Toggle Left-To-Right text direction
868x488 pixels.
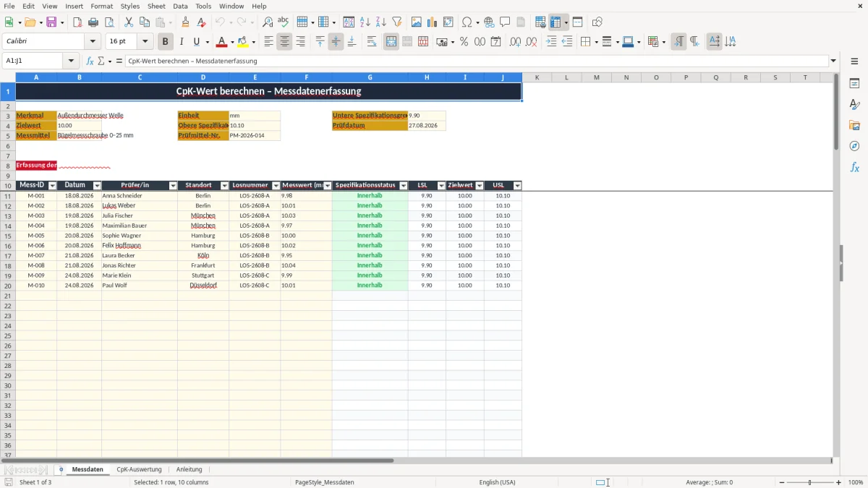(x=678, y=42)
